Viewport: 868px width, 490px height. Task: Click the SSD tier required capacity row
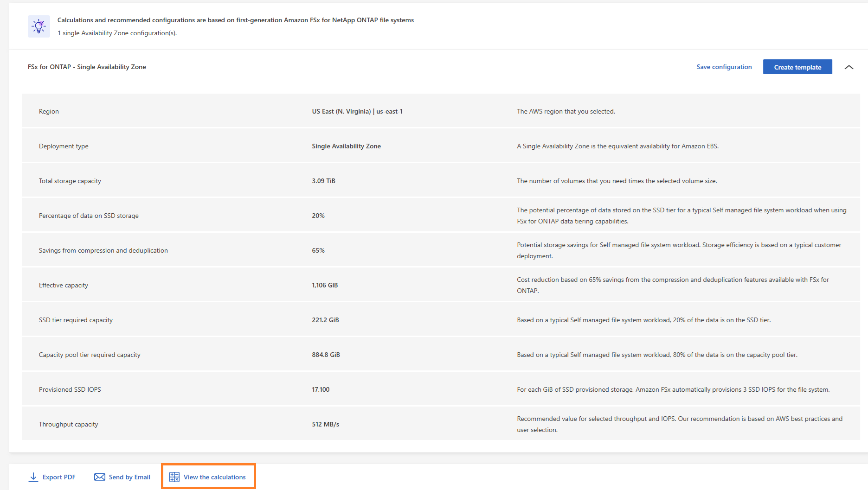(76, 319)
